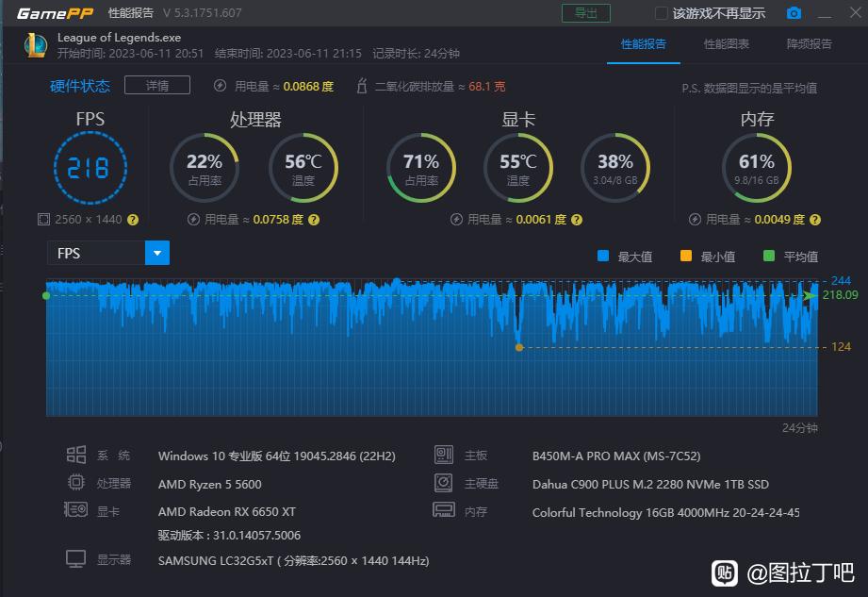Switch to the 性能图表 tab
Viewport: 868px width, 597px height.
pyautogui.click(x=727, y=44)
